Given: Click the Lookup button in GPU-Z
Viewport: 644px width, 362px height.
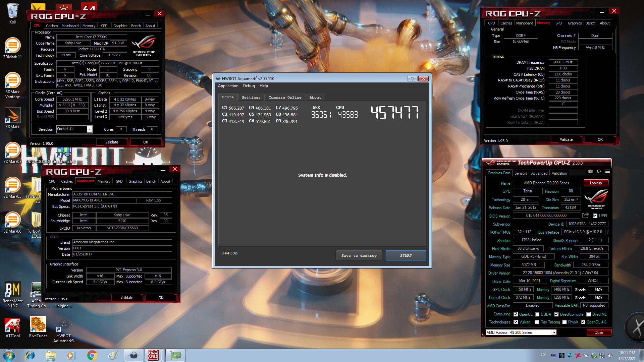Looking at the screenshot, I should tap(596, 183).
